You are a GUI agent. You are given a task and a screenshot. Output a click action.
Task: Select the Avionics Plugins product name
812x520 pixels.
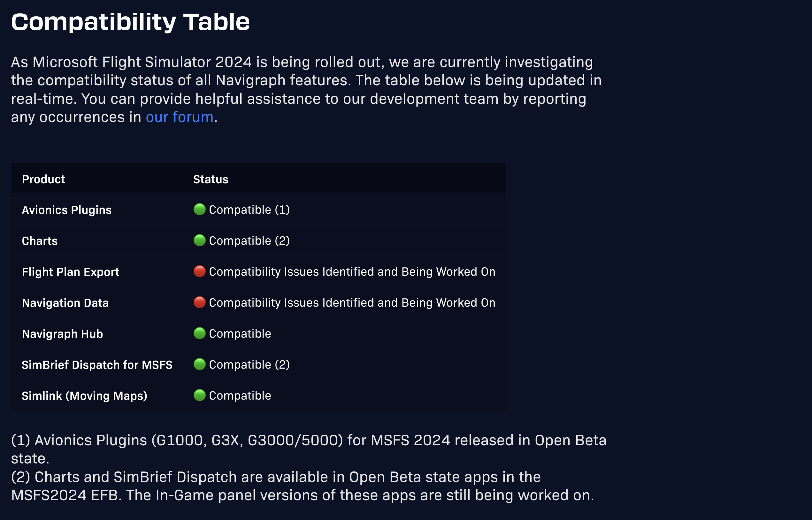click(66, 210)
